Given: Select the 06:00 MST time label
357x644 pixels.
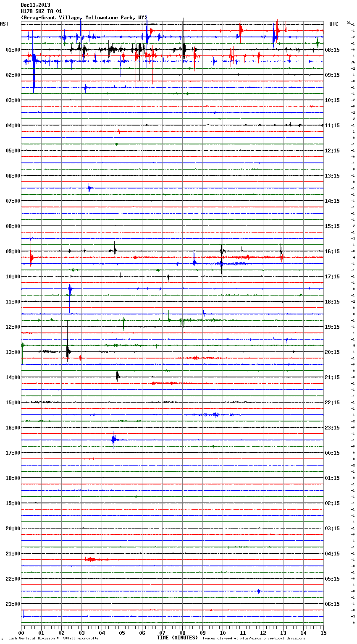Looking at the screenshot, I should pyautogui.click(x=13, y=176).
